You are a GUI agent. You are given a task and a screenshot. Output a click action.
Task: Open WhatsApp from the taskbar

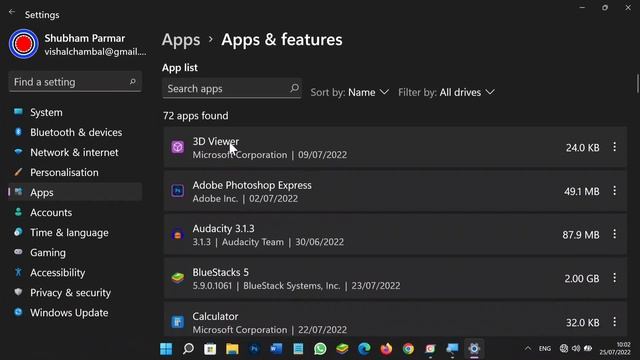click(320, 349)
